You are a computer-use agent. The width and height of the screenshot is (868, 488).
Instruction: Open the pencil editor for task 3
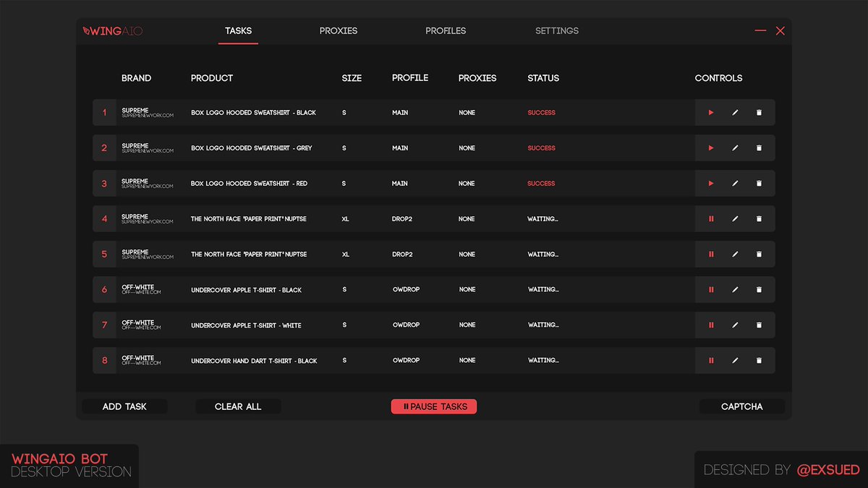tap(735, 184)
